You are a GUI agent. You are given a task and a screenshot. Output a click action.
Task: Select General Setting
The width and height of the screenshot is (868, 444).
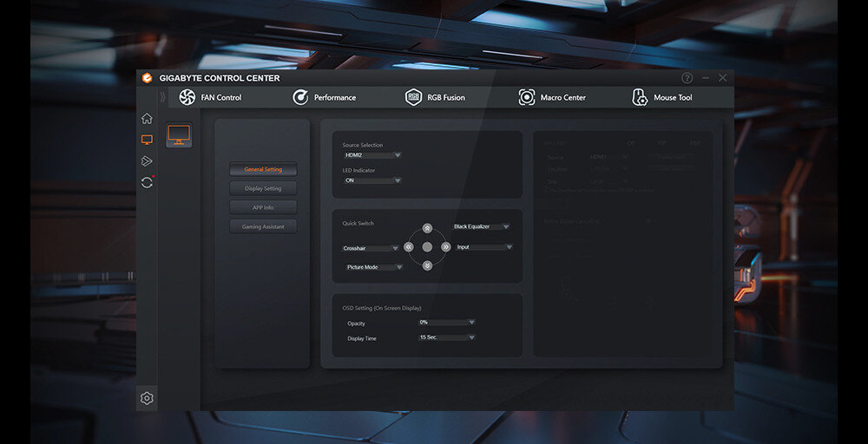[x=263, y=169]
